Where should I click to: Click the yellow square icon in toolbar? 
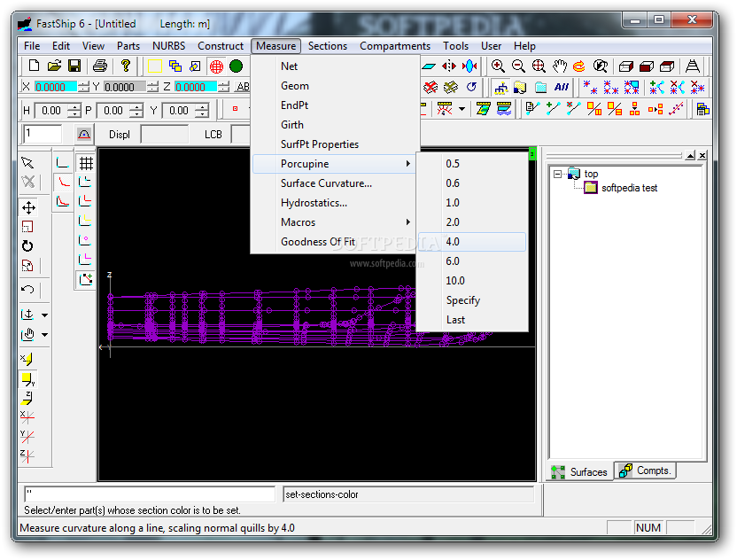click(155, 66)
